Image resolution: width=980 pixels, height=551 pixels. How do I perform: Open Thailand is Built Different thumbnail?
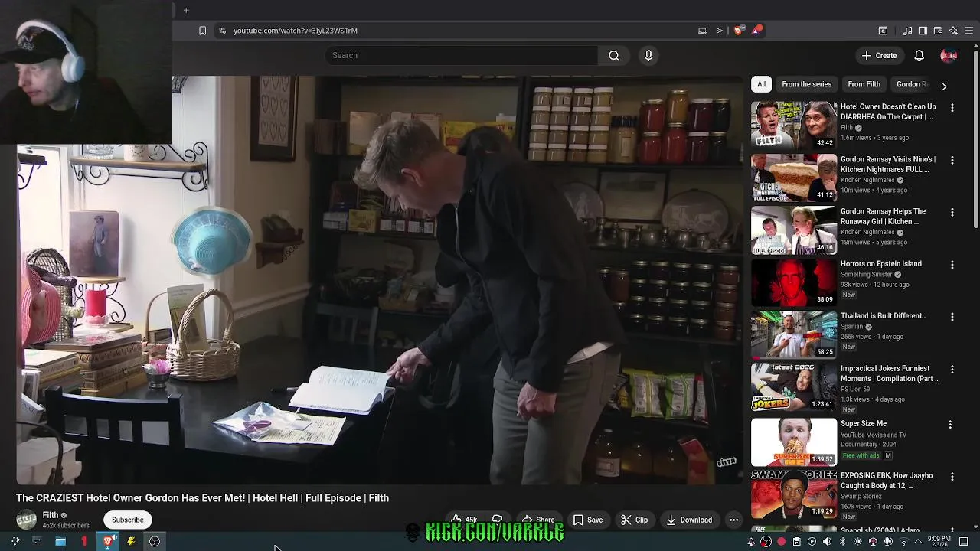coord(794,334)
